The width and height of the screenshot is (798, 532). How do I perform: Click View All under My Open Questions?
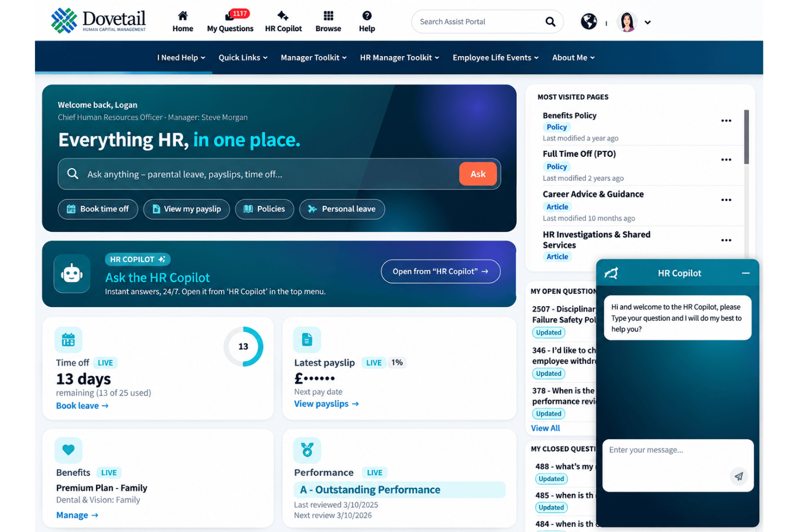click(x=545, y=428)
